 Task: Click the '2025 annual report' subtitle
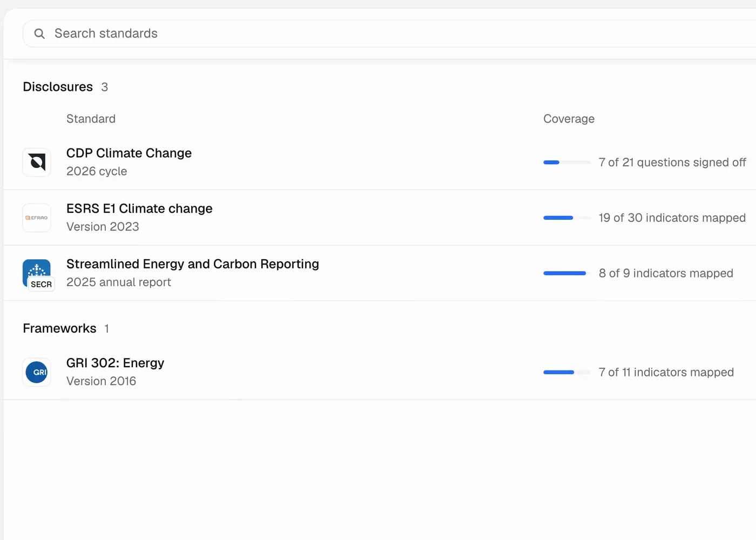[x=119, y=282]
